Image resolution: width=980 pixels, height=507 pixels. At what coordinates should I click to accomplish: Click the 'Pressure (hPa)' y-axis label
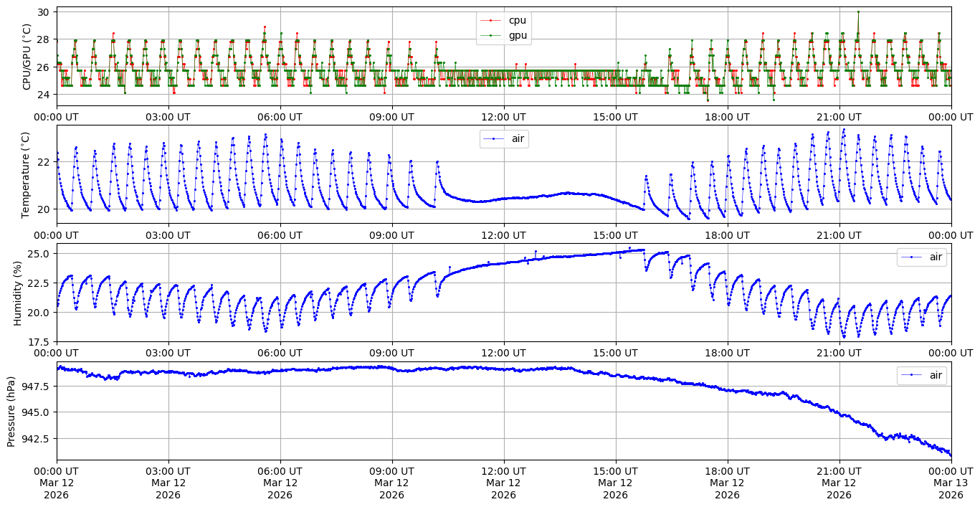click(x=12, y=411)
